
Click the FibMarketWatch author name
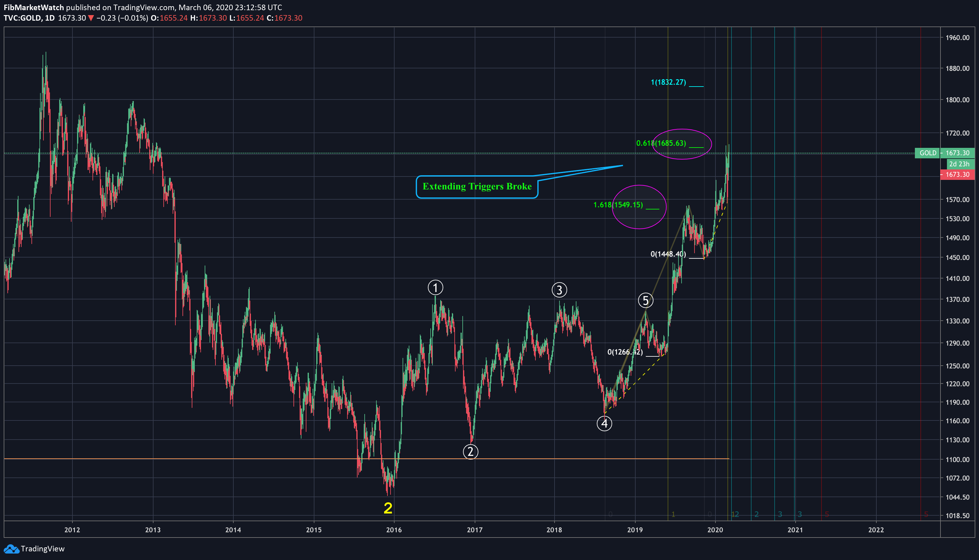point(34,7)
